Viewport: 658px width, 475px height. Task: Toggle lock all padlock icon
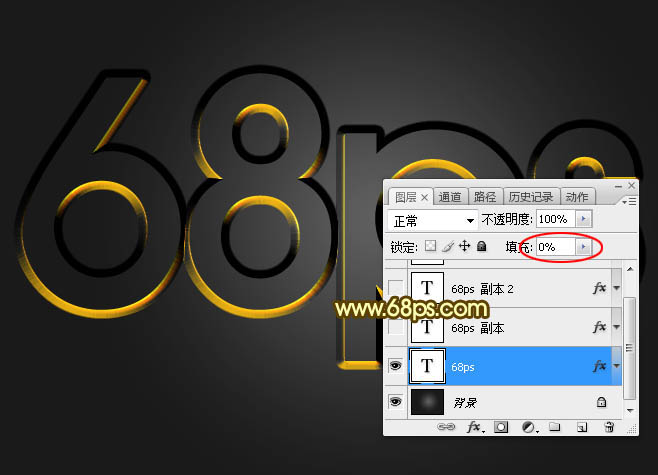point(482,246)
